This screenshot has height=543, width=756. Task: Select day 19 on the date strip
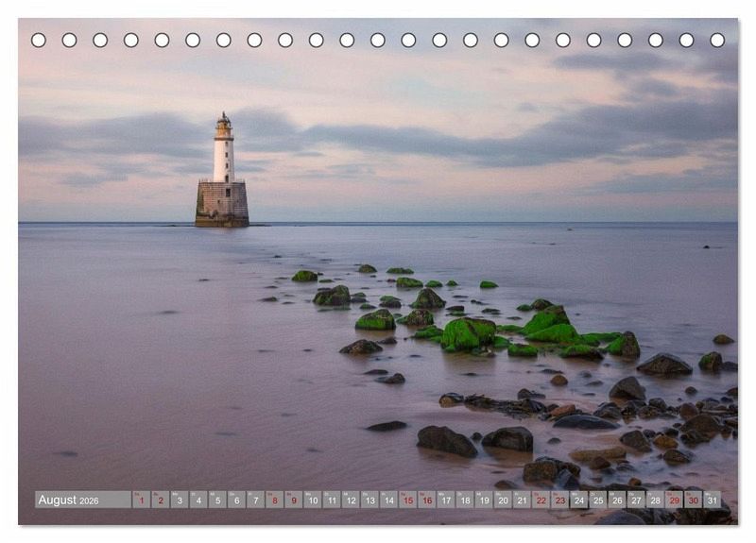(484, 500)
